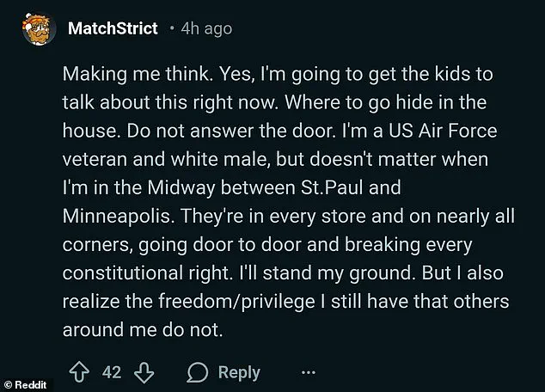Click the final line "around me do not."
545x392 pixels.
[x=142, y=328]
